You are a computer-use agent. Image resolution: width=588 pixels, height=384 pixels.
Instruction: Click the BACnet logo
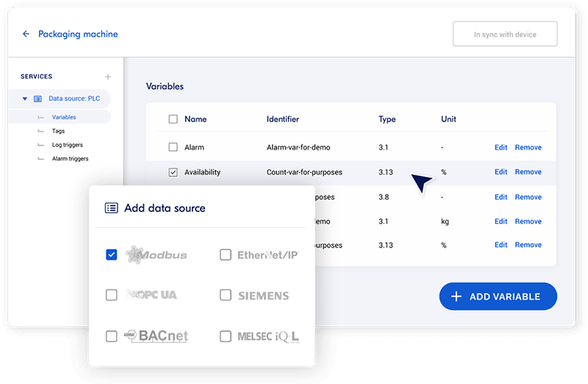tap(156, 336)
